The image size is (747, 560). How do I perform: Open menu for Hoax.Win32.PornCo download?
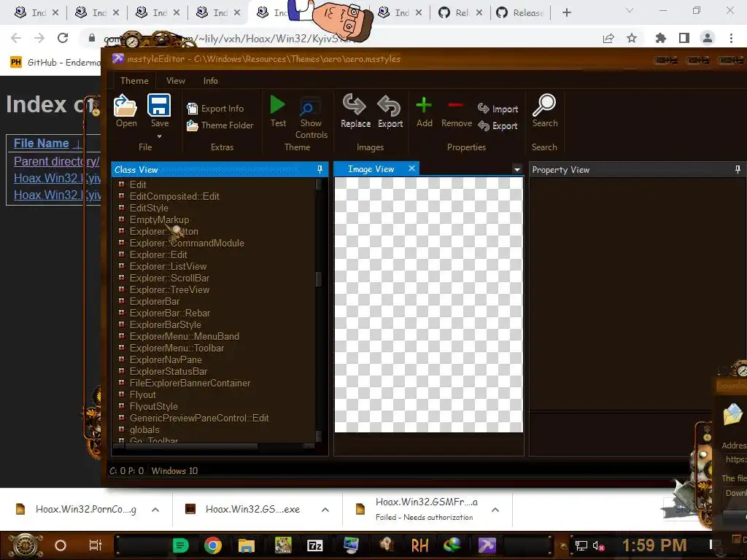tap(155, 510)
